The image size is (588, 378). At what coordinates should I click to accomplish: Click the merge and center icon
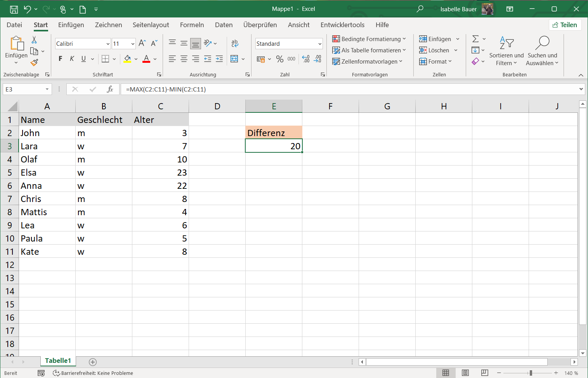(x=234, y=59)
